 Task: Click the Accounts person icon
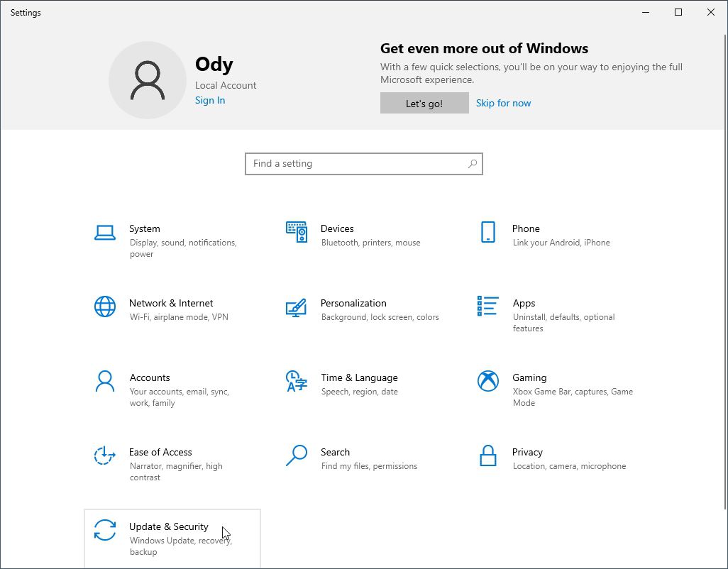point(105,381)
